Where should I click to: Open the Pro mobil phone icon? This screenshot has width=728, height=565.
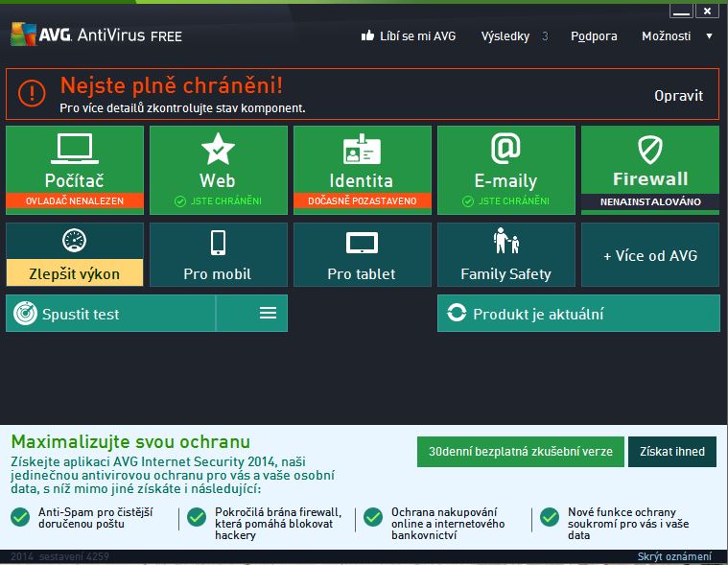coord(218,243)
